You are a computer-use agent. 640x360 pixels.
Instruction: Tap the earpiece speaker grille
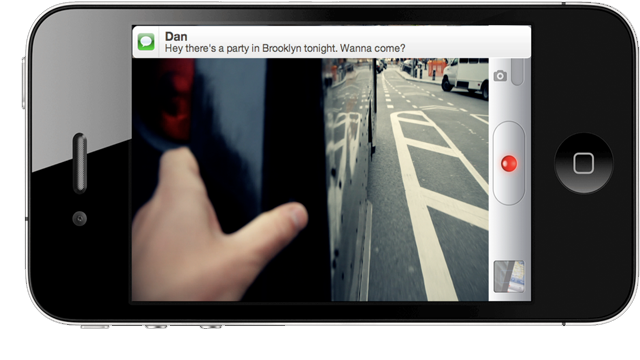pyautogui.click(x=80, y=163)
